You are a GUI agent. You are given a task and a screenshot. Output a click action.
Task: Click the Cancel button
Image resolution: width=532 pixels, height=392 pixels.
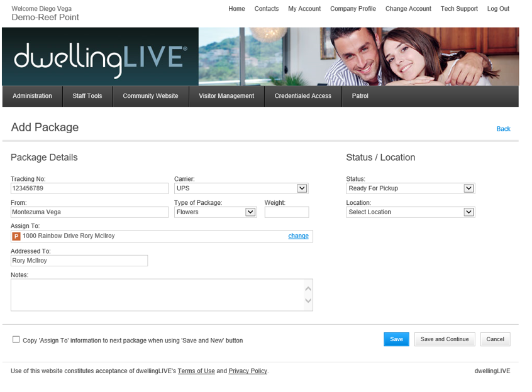pos(495,339)
